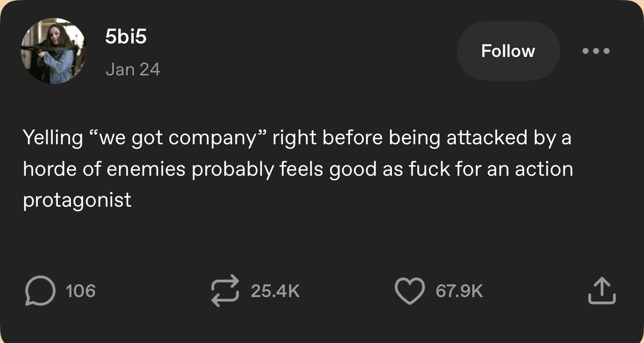Viewport: 644px width, 343px height.
Task: Open the three-dot more options menu
Action: [596, 51]
